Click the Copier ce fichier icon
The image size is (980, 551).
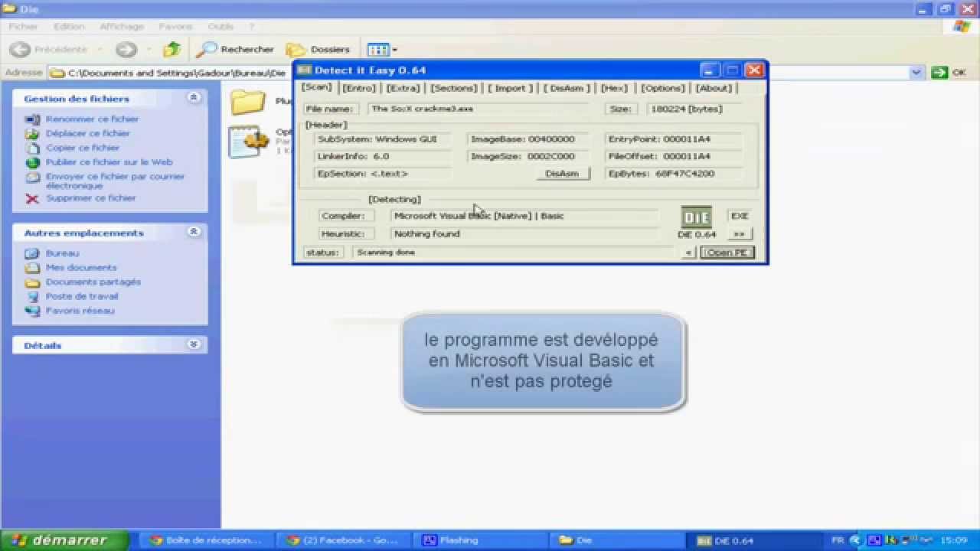tap(32, 148)
